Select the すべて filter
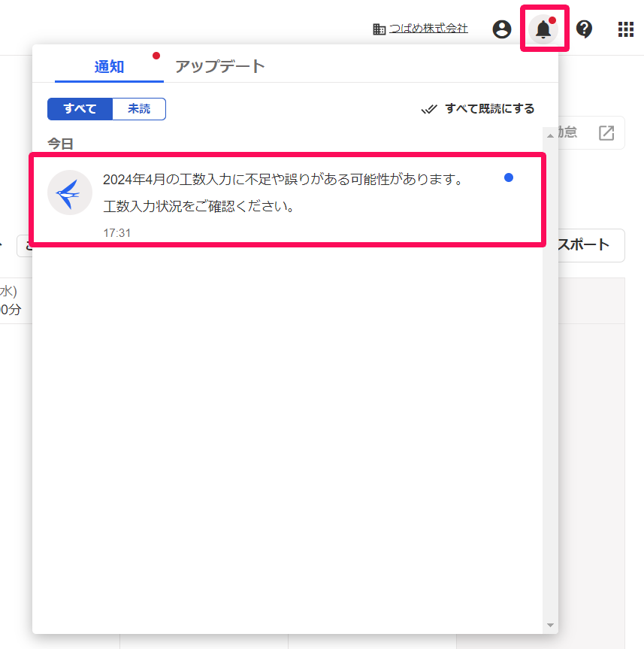The width and height of the screenshot is (644, 649). point(80,109)
